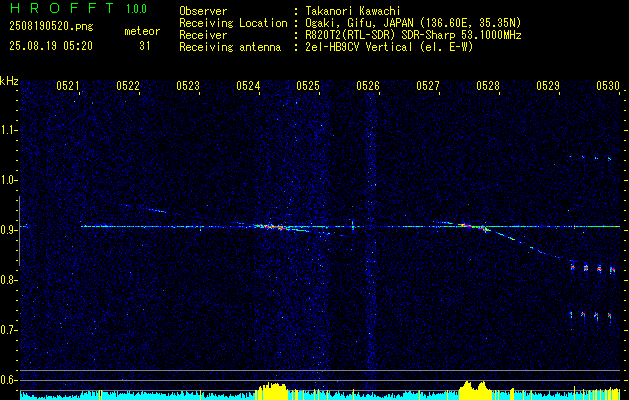Click the 0527 time marker

click(x=428, y=85)
